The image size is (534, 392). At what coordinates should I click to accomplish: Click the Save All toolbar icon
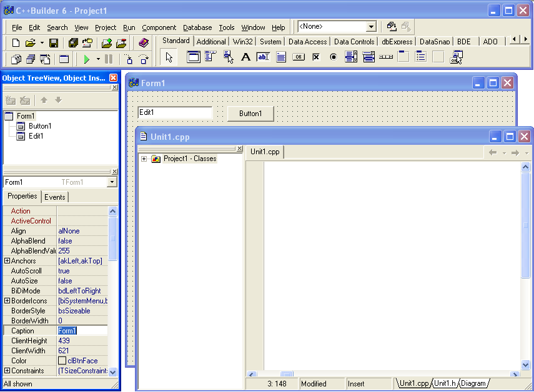click(73, 43)
